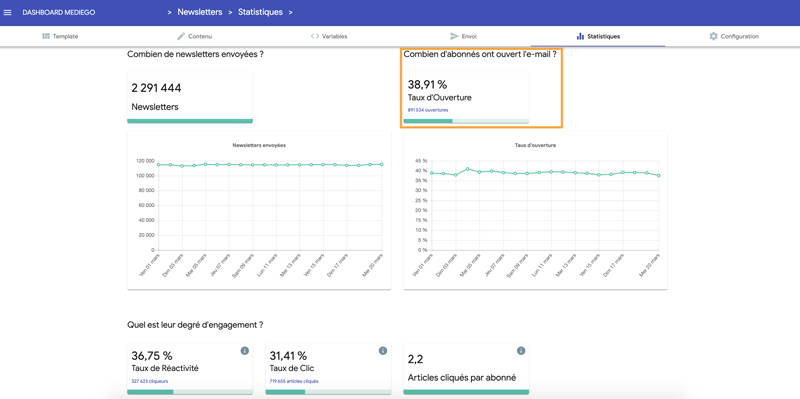Click the 120 000 axis label
The image size is (800, 399).
[x=145, y=161]
